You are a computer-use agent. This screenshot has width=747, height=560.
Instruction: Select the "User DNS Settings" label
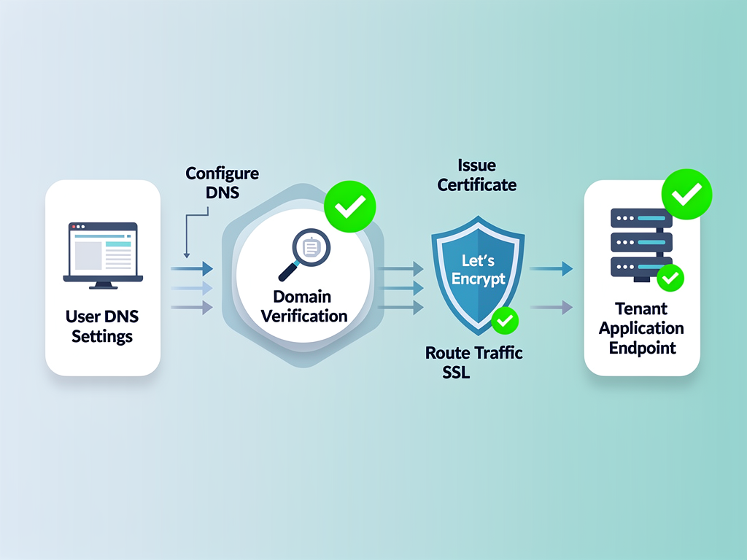click(102, 326)
